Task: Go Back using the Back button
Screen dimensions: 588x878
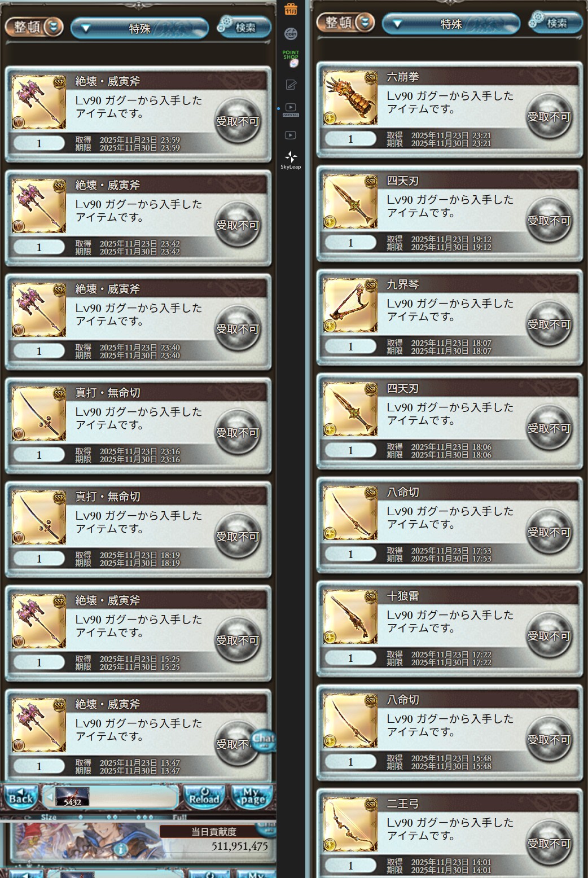Action: click(x=21, y=797)
